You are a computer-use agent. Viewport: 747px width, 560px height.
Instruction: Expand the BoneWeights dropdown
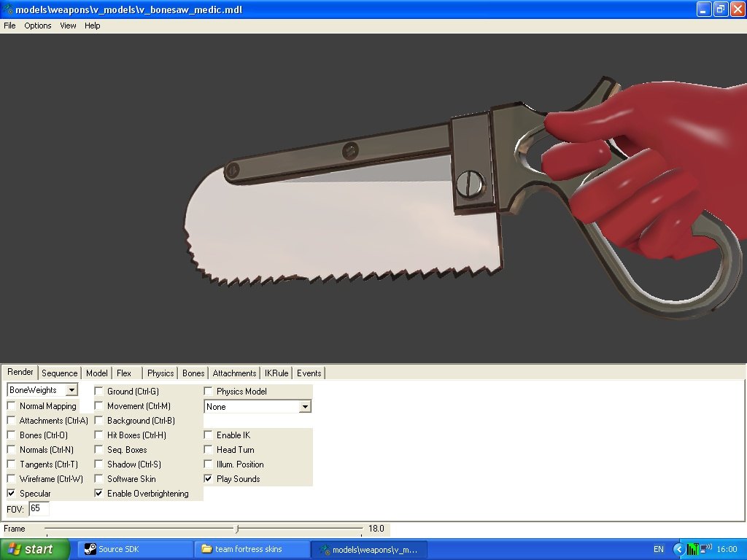tap(71, 391)
